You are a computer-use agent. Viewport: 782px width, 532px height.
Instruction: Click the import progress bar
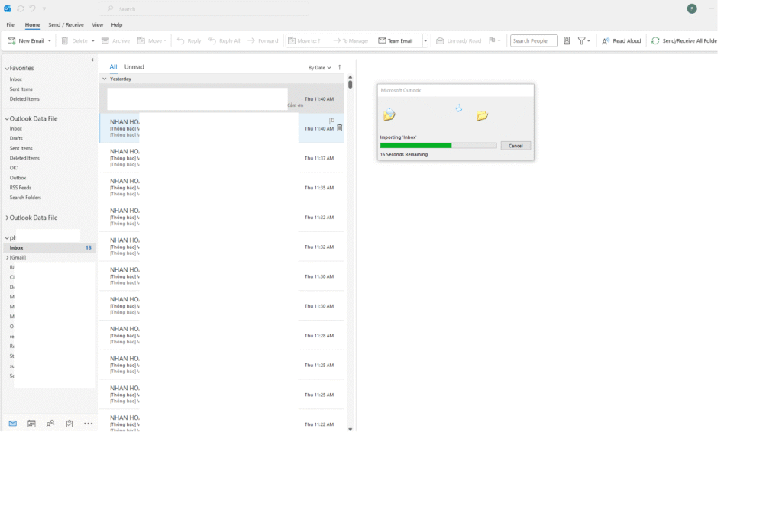(438, 145)
